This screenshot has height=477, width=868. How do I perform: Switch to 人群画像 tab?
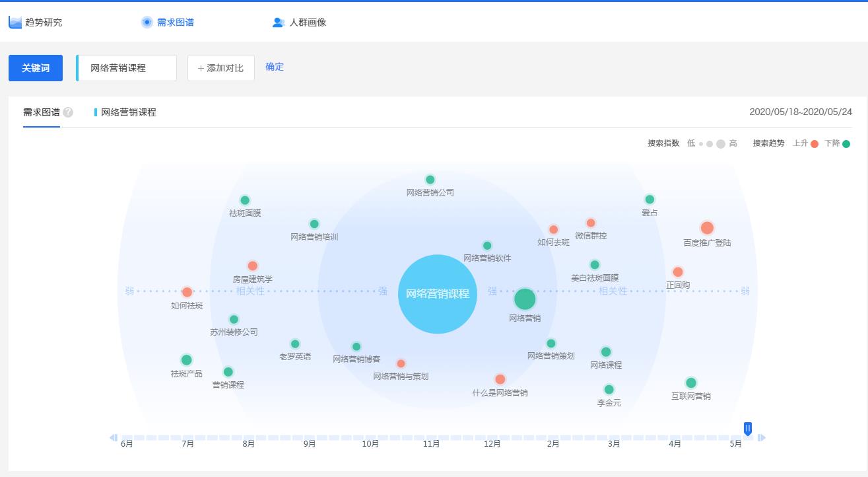pos(308,22)
